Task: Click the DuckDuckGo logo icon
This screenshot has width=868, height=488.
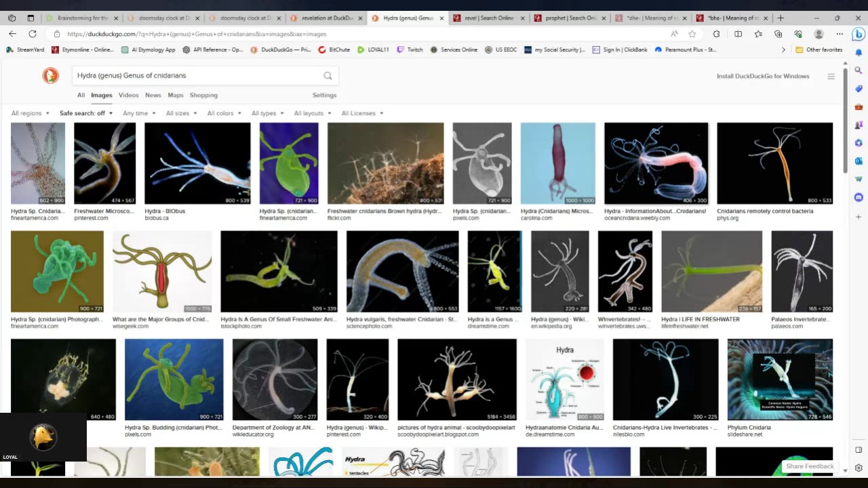Action: [51, 76]
